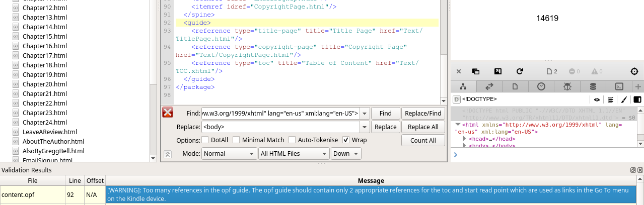The width and height of the screenshot is (644, 205).
Task: Close the Find and Replace panel
Action: [168, 113]
